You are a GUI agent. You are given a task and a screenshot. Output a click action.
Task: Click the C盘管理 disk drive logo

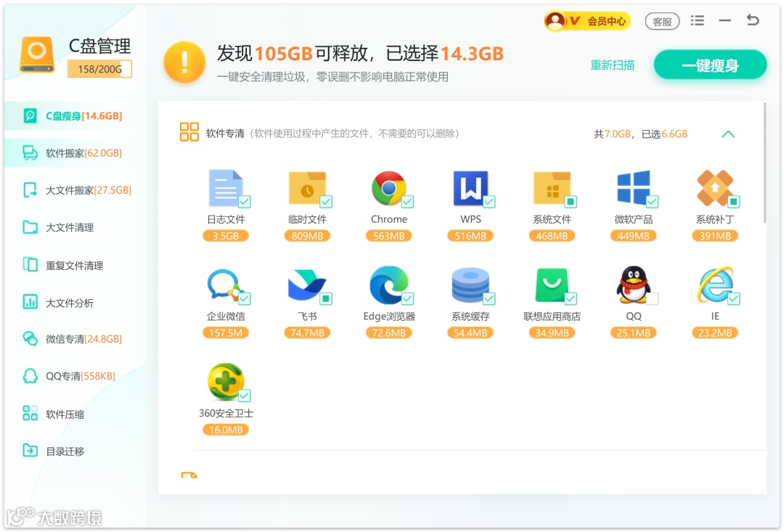(37, 55)
